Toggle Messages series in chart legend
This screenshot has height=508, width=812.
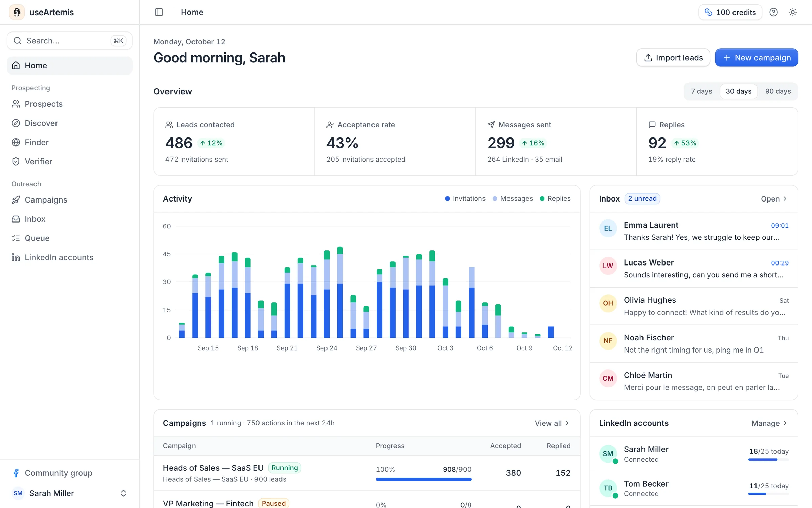513,199
